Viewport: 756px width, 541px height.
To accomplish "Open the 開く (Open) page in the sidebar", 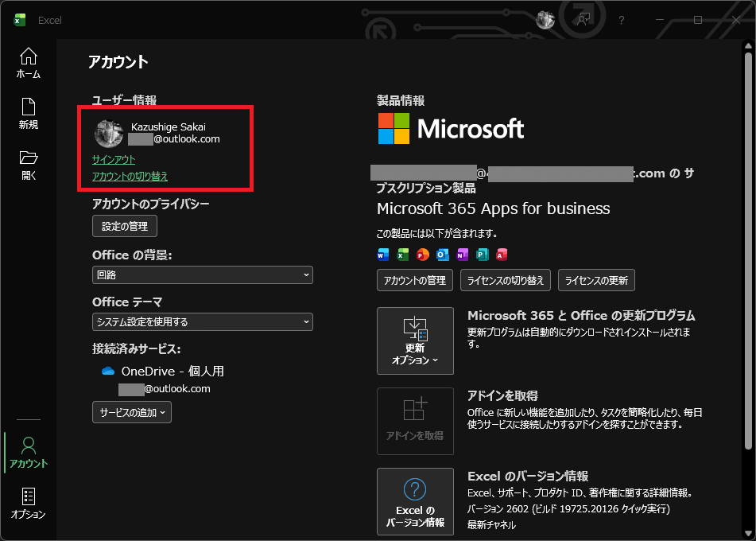I will coord(28,165).
